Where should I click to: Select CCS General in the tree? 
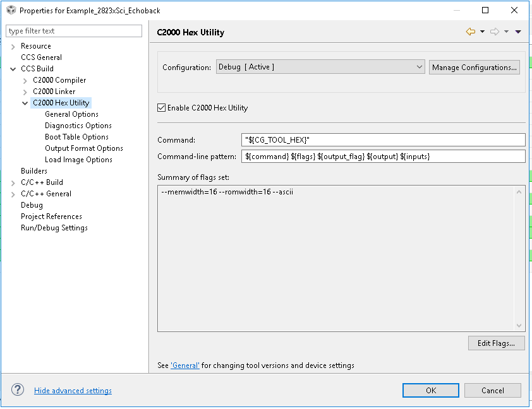[42, 57]
